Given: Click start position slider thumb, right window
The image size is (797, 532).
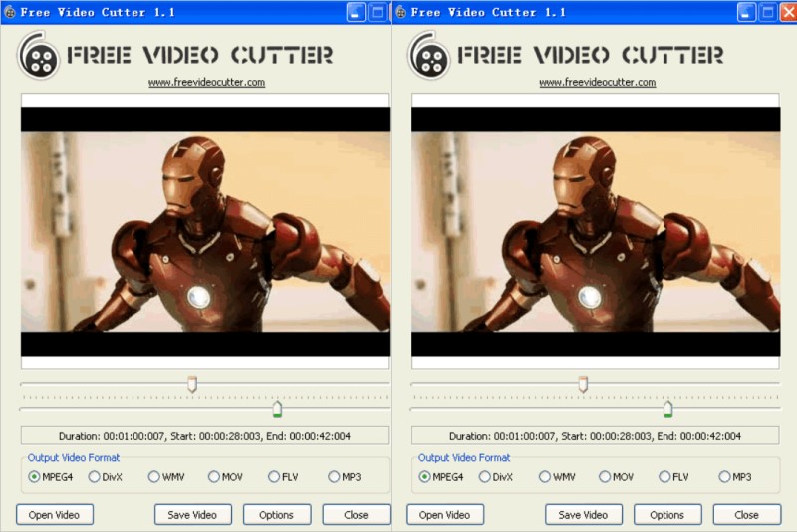Looking at the screenshot, I should coord(583,384).
